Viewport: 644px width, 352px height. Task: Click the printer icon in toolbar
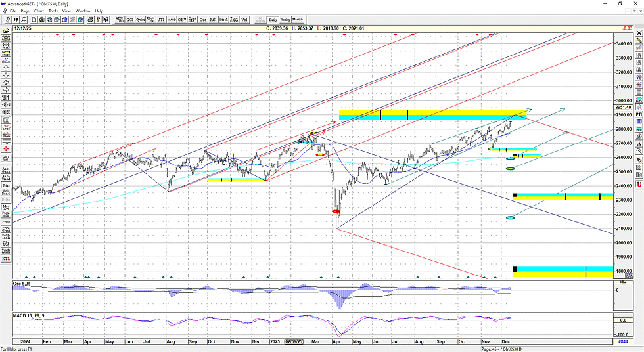point(90,20)
